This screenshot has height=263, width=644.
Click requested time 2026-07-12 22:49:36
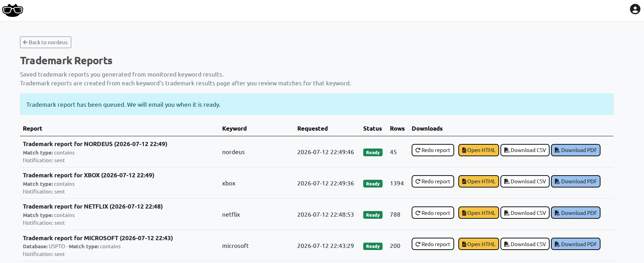(x=326, y=183)
